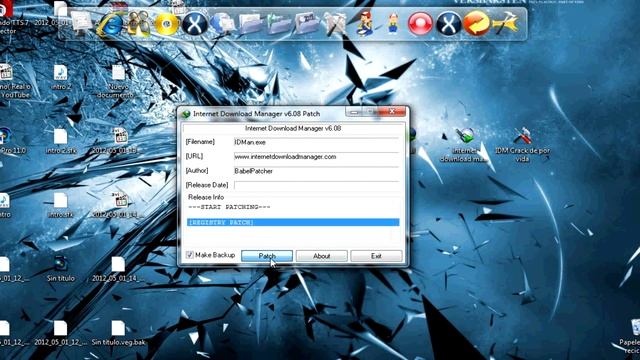This screenshot has width=640, height=360.
Task: Open the first dark X dock icon
Action: coord(194,24)
